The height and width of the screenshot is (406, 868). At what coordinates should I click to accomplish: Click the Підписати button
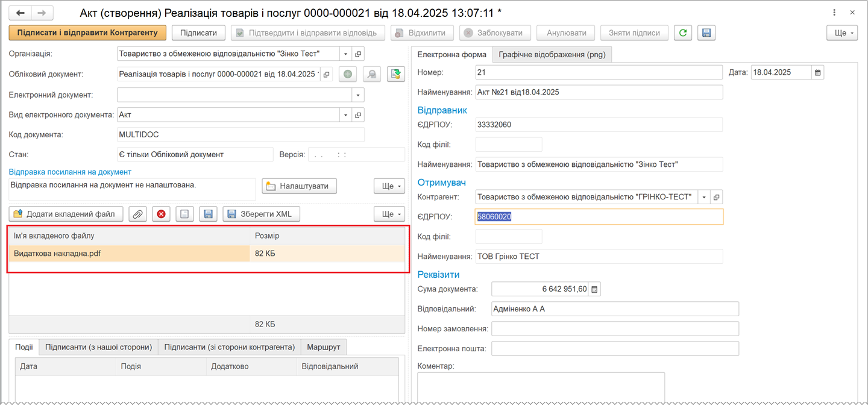[x=199, y=33]
